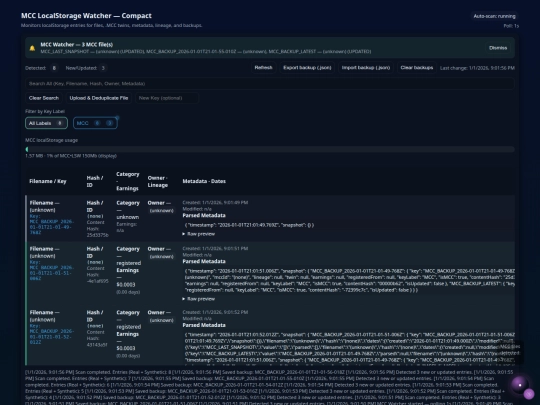Select the MCC label filter chip

95,123
